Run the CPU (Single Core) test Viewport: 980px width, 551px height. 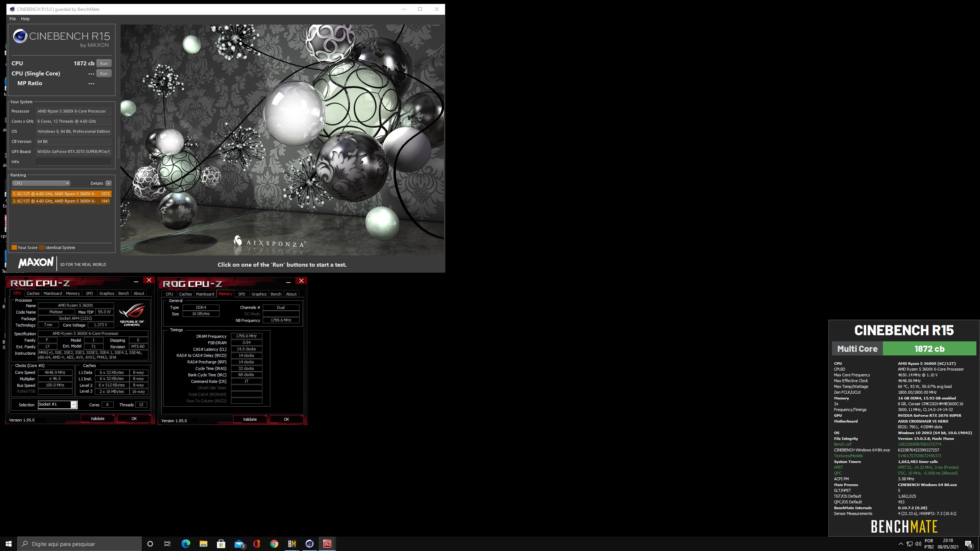[104, 73]
